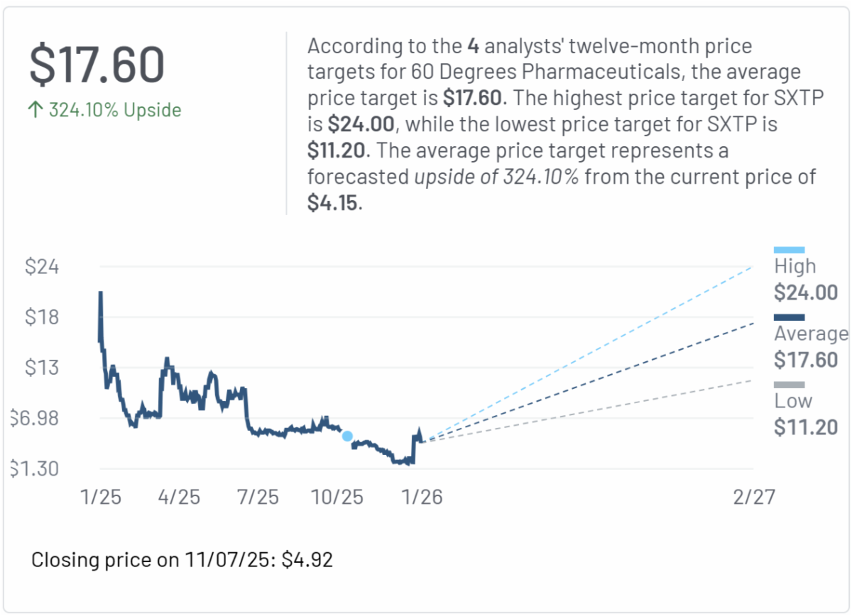Click the 324.10% Upside green text
Viewport: 852px width, 616px height.
pos(114,110)
